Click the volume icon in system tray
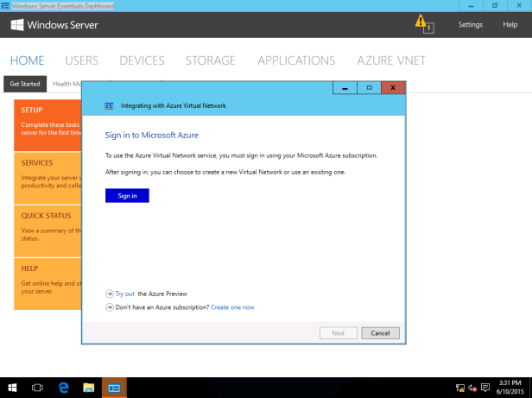 click(x=473, y=389)
